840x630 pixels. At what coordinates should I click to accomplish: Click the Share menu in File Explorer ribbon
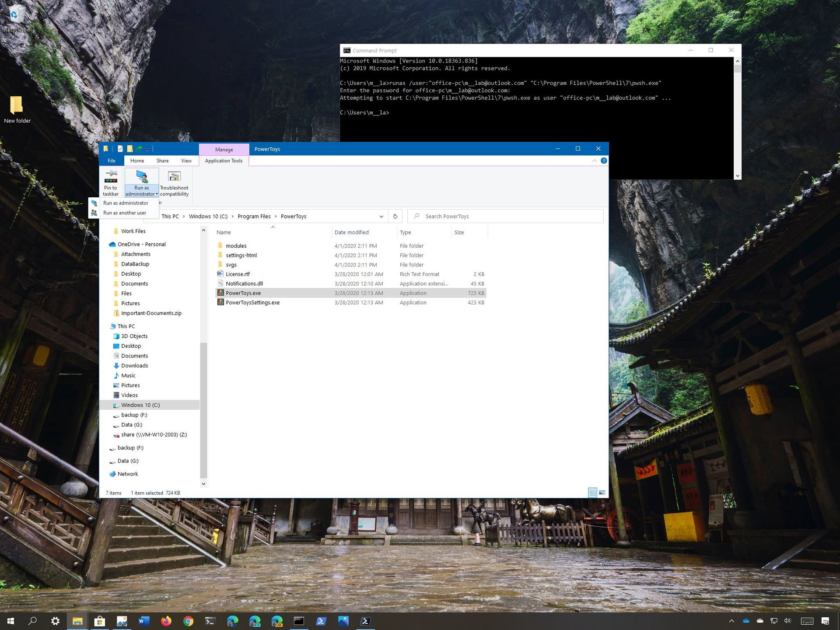[161, 160]
